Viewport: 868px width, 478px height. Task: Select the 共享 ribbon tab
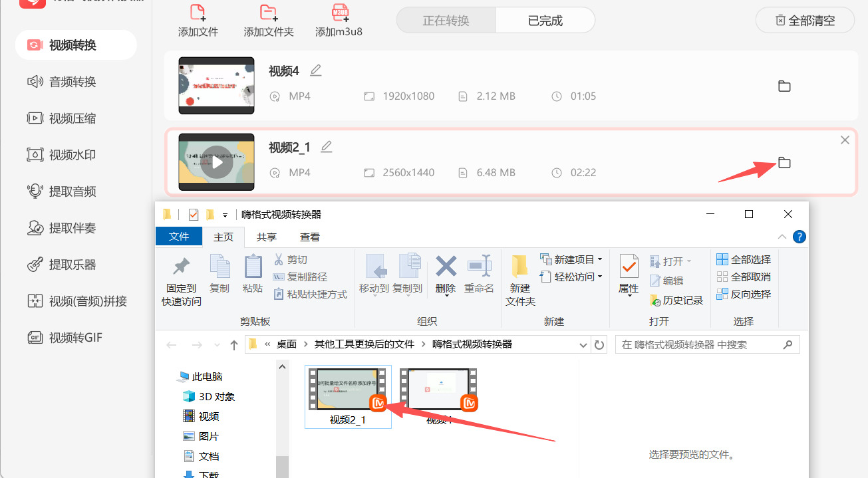click(267, 237)
